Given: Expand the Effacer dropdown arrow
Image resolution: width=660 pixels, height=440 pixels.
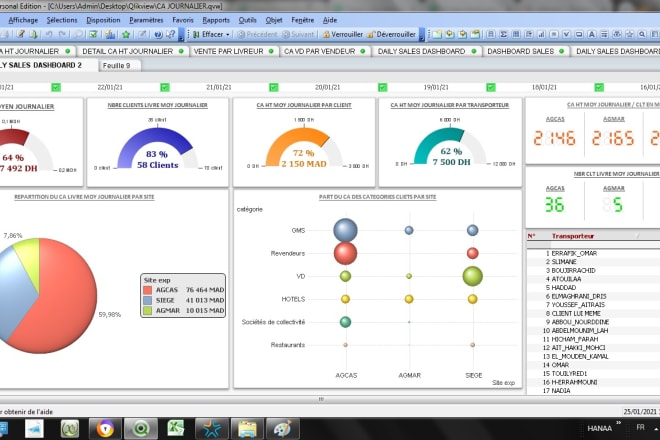Looking at the screenshot, I should click(x=228, y=35).
